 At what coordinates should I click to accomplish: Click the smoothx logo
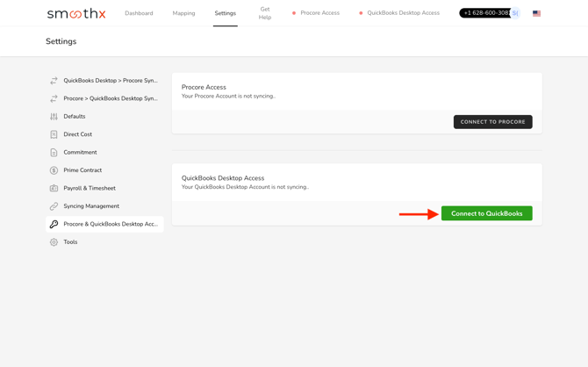tap(76, 13)
